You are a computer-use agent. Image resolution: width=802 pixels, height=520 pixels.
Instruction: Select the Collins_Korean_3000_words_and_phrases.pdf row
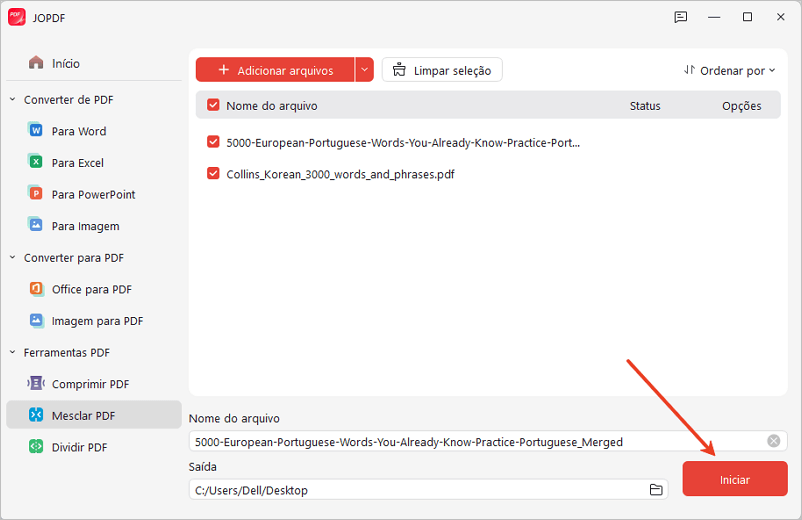[488, 174]
